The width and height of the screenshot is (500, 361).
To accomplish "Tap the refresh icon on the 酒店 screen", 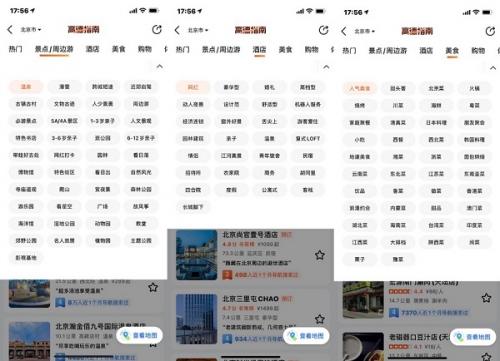I will tap(323, 30).
